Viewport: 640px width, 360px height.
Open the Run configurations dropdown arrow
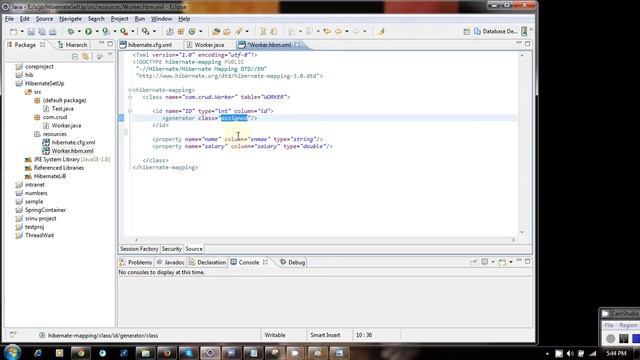[x=97, y=31]
